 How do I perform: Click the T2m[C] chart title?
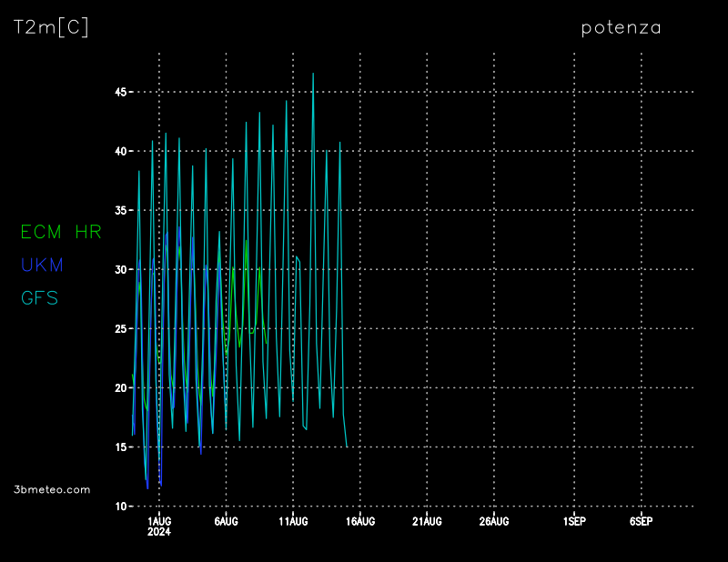[x=51, y=28]
